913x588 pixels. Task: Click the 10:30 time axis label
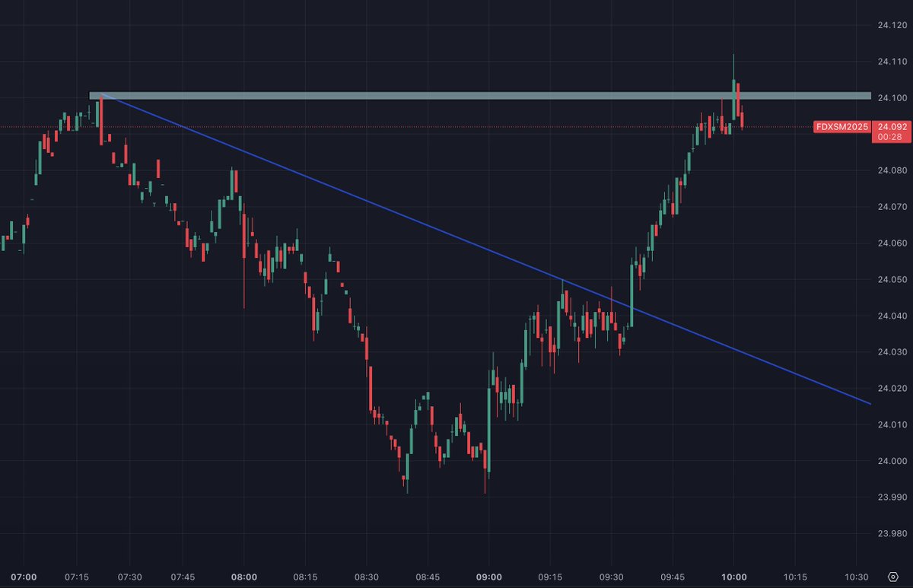click(857, 577)
